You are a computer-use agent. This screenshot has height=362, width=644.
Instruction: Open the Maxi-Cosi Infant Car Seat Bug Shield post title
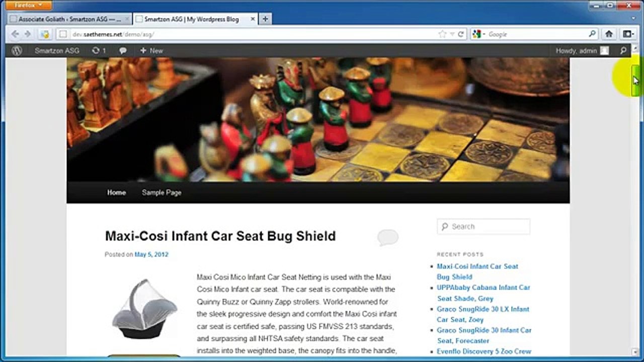point(220,236)
